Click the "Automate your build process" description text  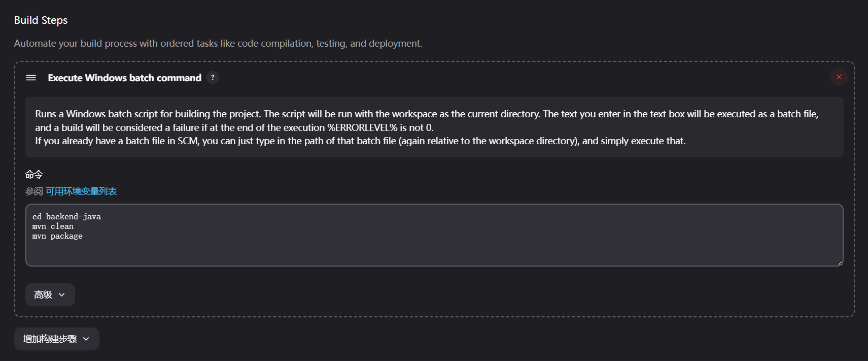(x=218, y=44)
